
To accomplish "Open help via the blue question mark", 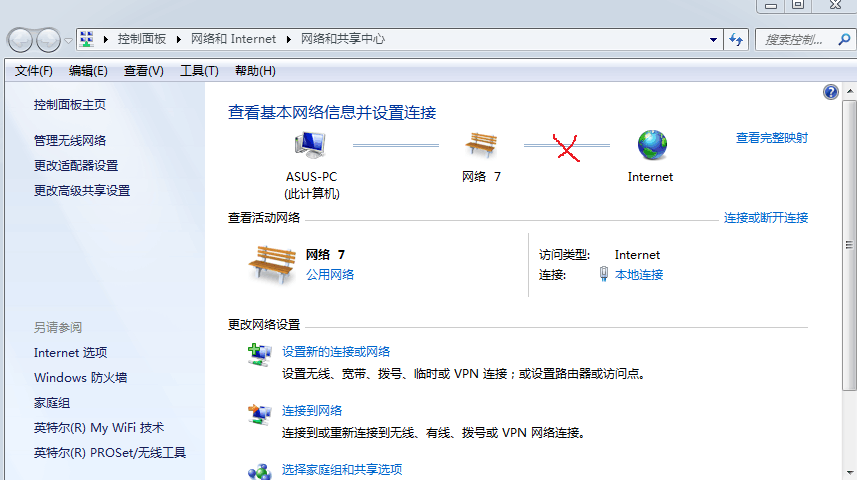I will click(830, 92).
